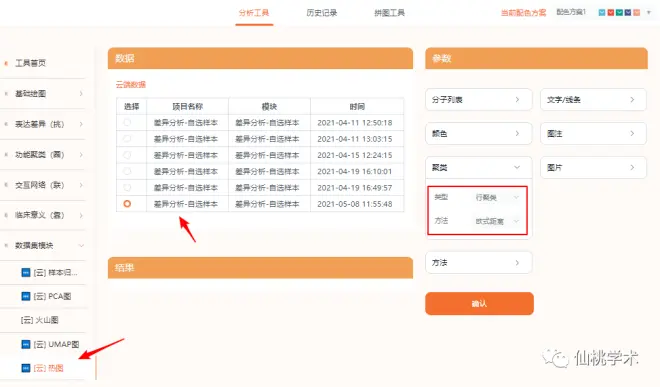The image size is (660, 387).
Task: Switch to the 历史记录 tab
Action: point(322,13)
